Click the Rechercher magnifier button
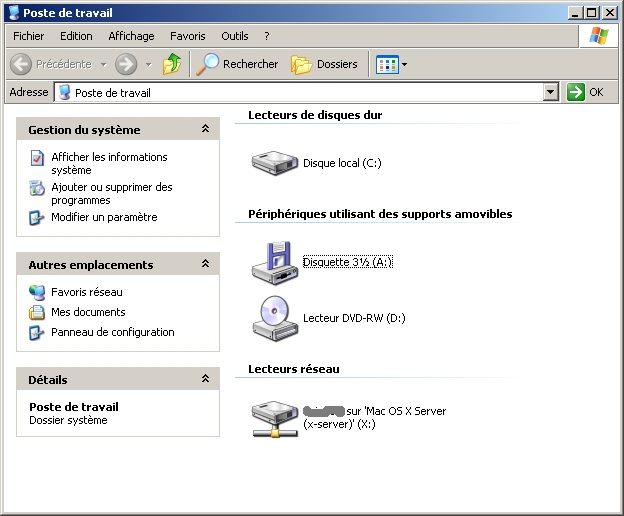The image size is (624, 516). coord(237,64)
